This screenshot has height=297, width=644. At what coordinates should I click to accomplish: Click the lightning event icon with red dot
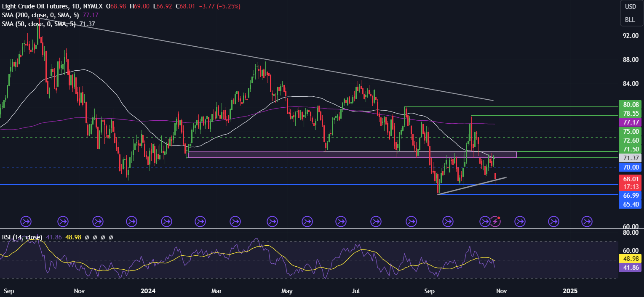pos(496,221)
